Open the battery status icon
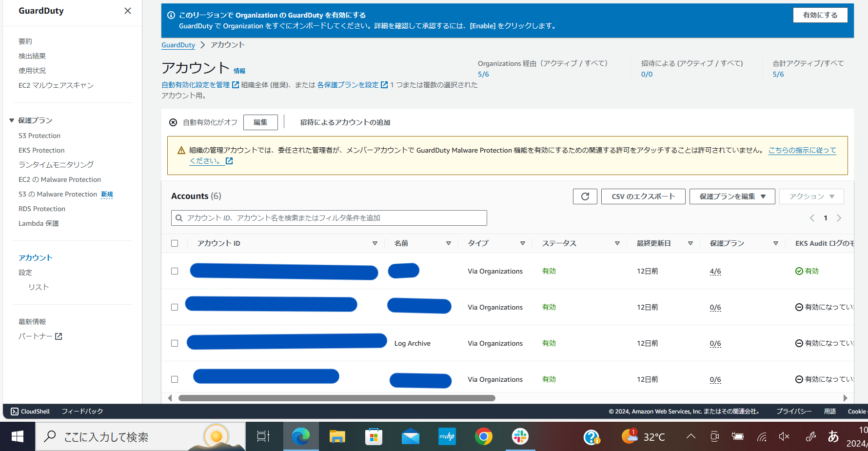 (x=737, y=436)
